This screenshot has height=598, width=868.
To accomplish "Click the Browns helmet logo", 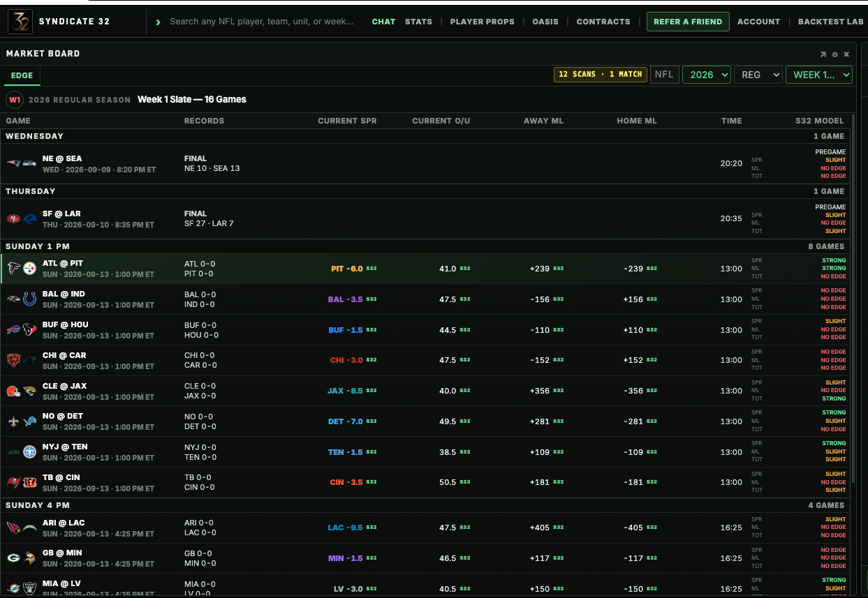I will pos(13,391).
